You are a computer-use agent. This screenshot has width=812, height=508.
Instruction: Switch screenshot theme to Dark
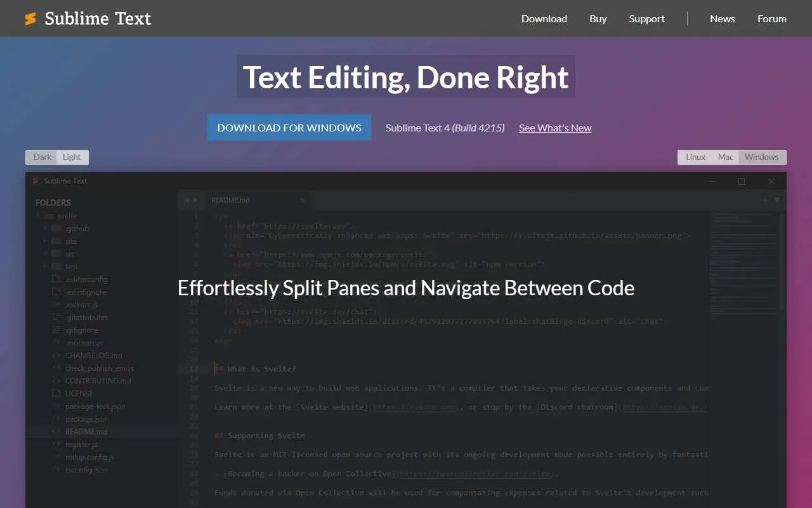[43, 157]
